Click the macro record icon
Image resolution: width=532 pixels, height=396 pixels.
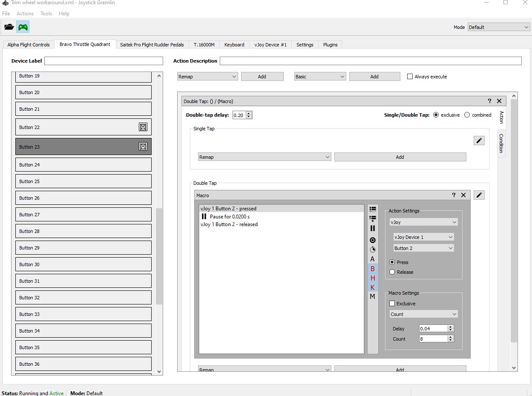point(373,240)
